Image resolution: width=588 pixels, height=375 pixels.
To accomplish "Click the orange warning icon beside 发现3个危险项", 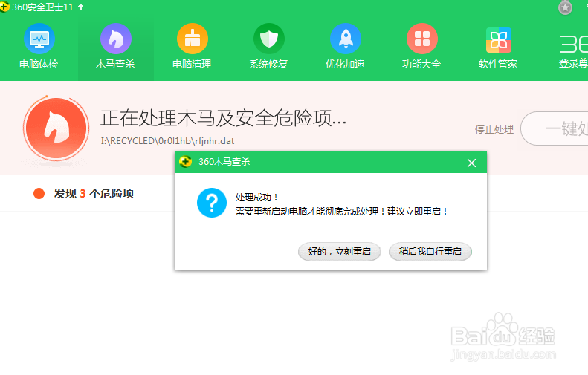I will [x=39, y=193].
